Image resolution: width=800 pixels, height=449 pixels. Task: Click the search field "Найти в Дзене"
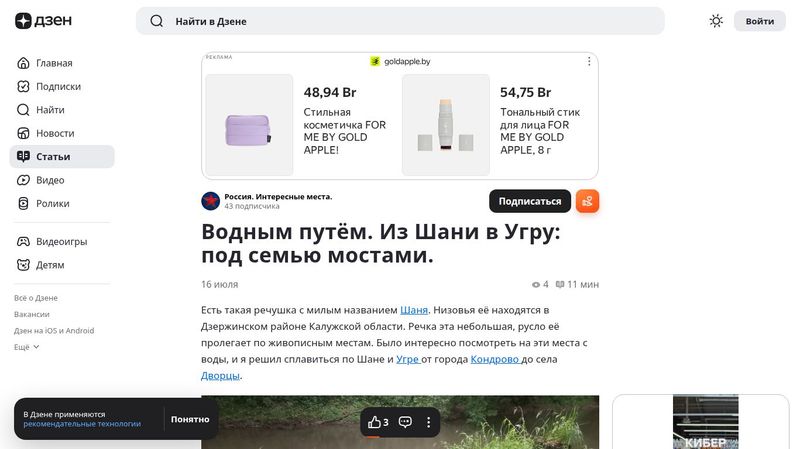tap(400, 21)
